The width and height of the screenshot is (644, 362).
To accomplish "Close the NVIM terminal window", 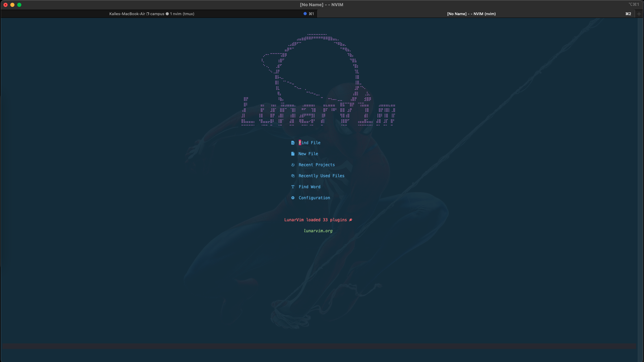I will [6, 5].
